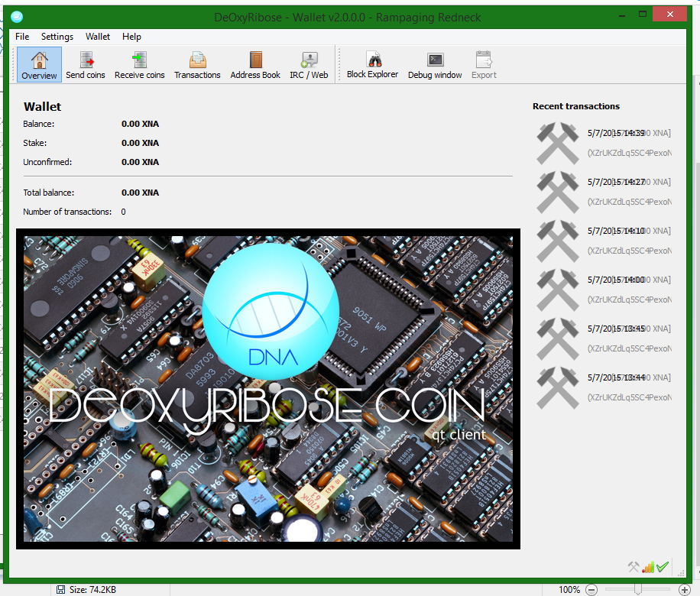
Task: Open the Send coins page
Action: click(x=86, y=65)
